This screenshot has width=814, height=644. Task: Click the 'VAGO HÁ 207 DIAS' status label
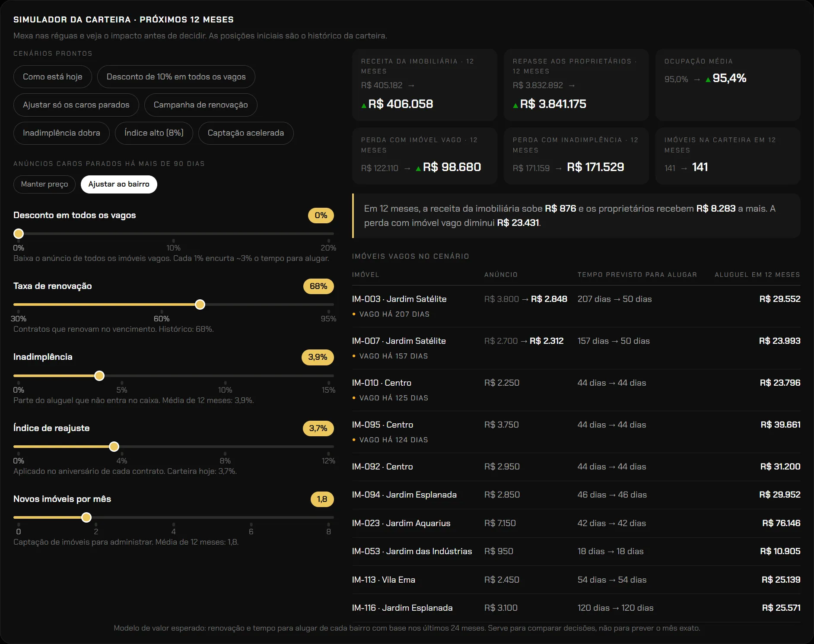point(394,314)
